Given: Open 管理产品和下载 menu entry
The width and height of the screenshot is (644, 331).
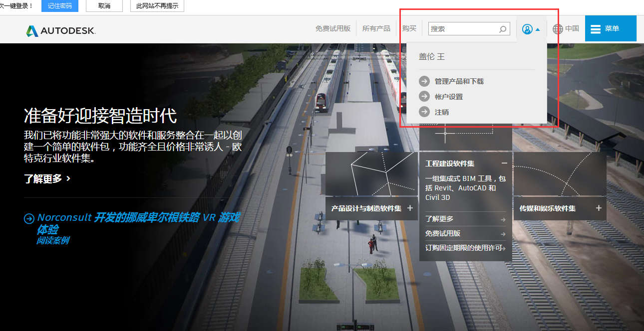Looking at the screenshot, I should [459, 81].
